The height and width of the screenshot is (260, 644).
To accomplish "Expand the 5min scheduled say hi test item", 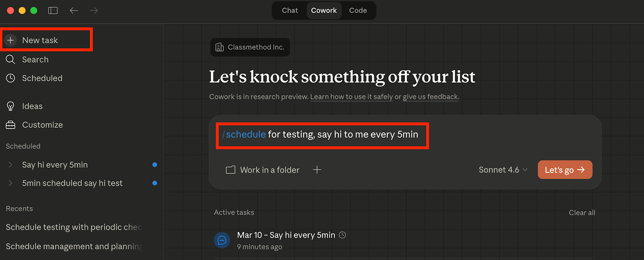I will click(x=10, y=183).
